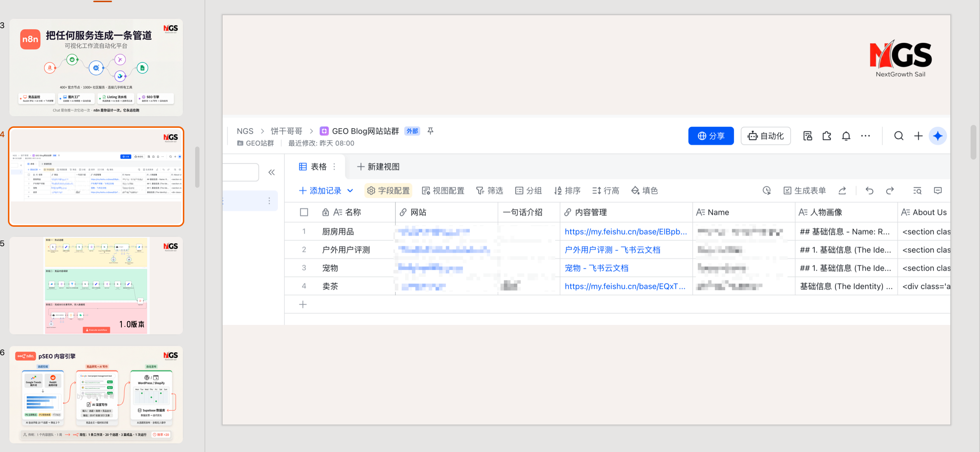The image size is (980, 452).
Task: Open the 表格 view options menu dots
Action: (x=334, y=166)
